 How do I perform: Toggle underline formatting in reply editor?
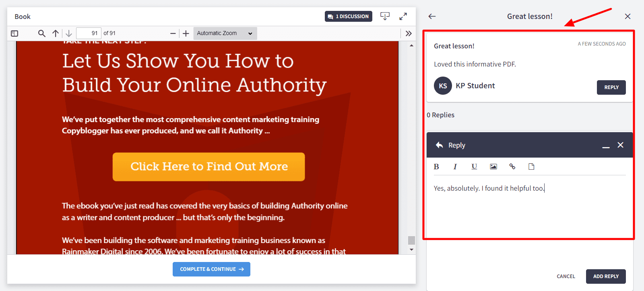pos(474,166)
